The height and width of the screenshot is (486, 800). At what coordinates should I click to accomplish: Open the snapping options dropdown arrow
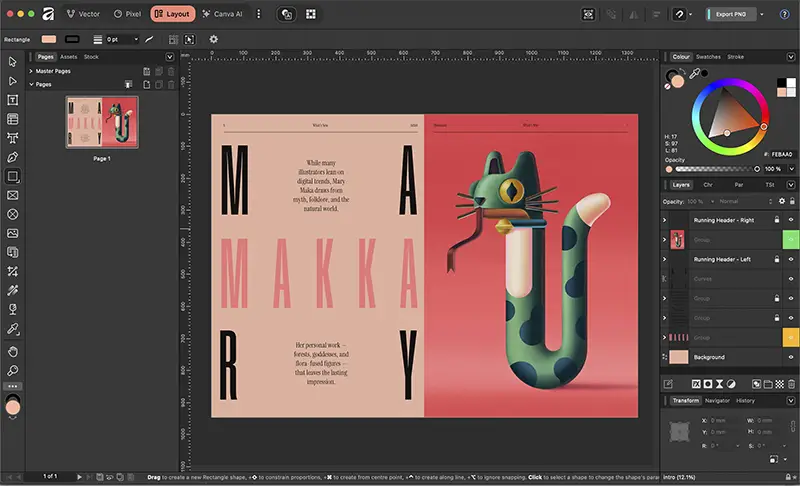click(690, 14)
